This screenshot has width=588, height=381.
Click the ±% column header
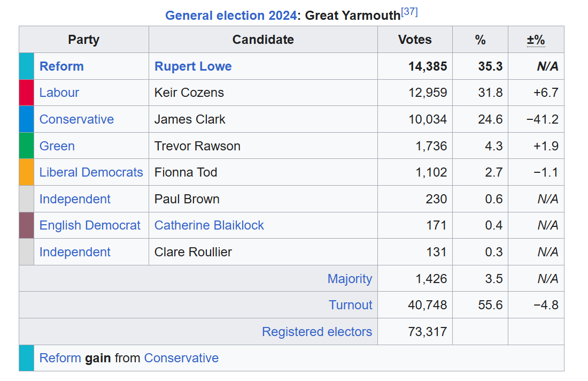pyautogui.click(x=536, y=40)
